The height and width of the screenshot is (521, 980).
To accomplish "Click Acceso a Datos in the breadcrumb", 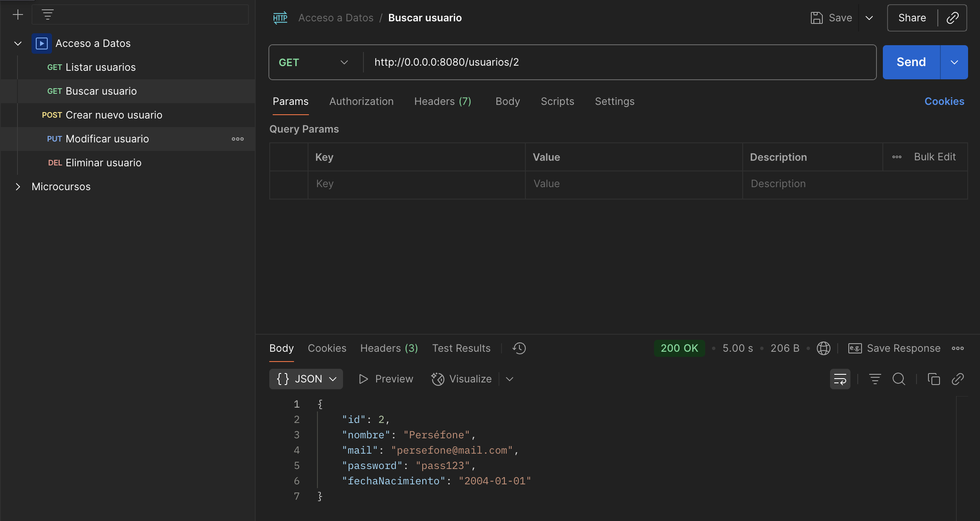I will (336, 18).
